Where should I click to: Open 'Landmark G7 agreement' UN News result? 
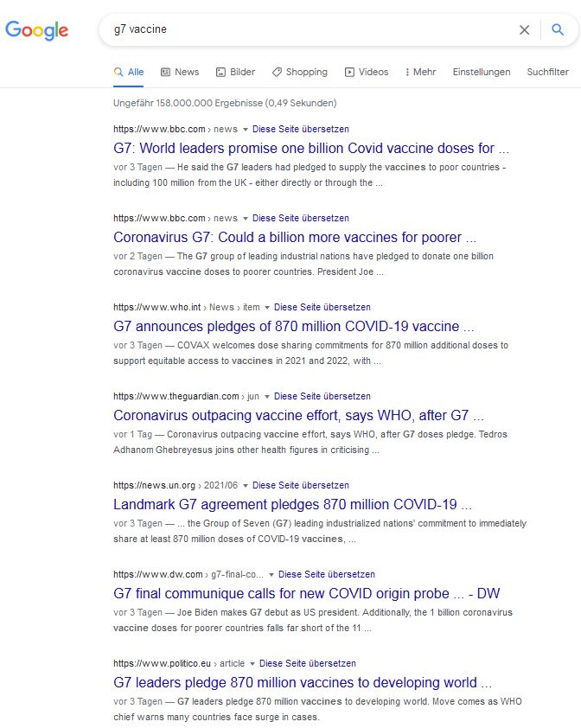coord(292,504)
